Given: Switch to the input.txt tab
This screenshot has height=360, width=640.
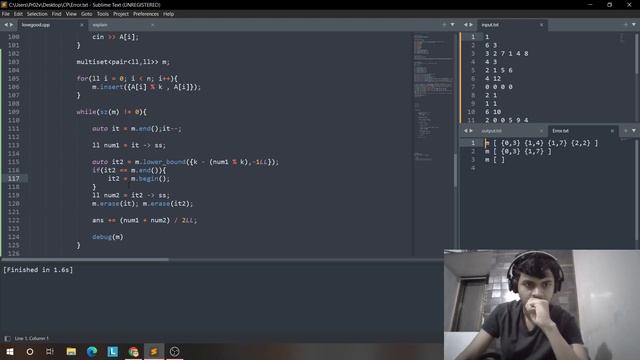Looking at the screenshot, I should click(511, 25).
